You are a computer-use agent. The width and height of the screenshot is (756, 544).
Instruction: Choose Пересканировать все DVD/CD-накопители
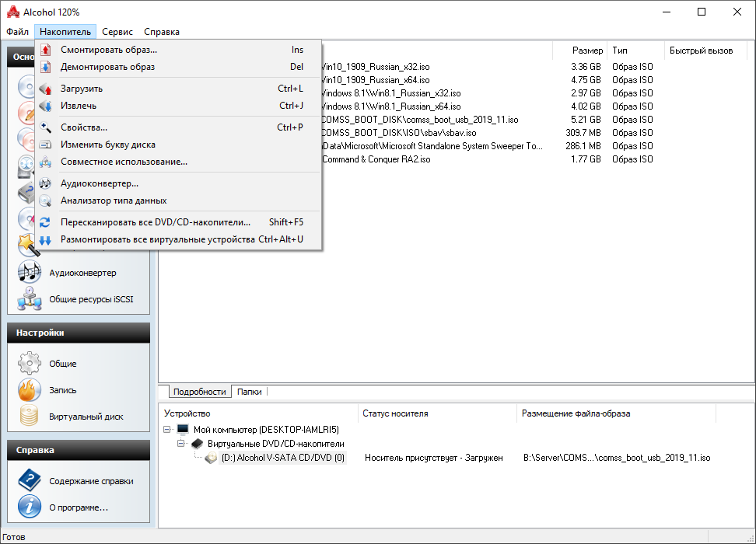click(178, 222)
